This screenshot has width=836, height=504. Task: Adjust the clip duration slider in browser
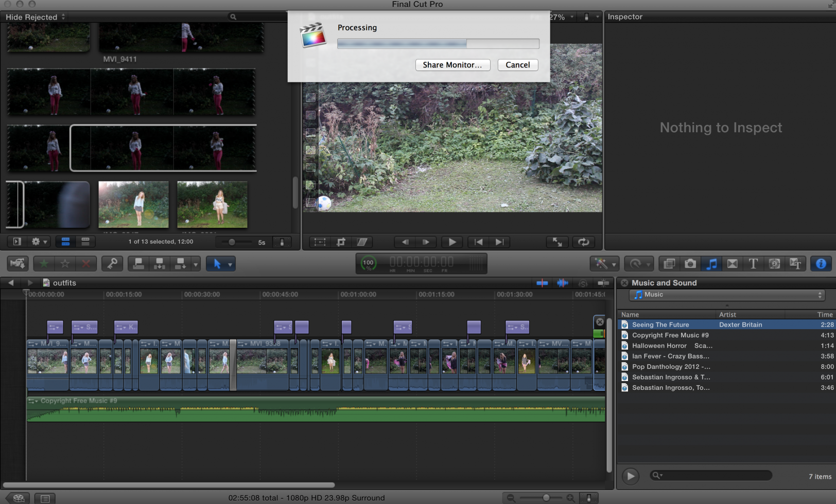[x=232, y=242]
